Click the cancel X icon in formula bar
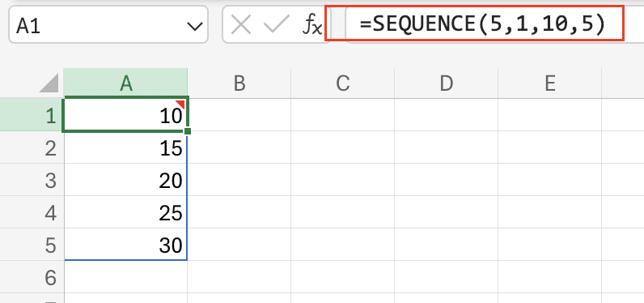The image size is (644, 303). [x=241, y=26]
